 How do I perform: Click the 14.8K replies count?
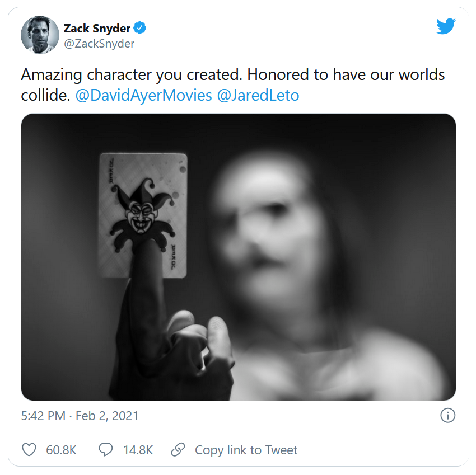coord(137,450)
